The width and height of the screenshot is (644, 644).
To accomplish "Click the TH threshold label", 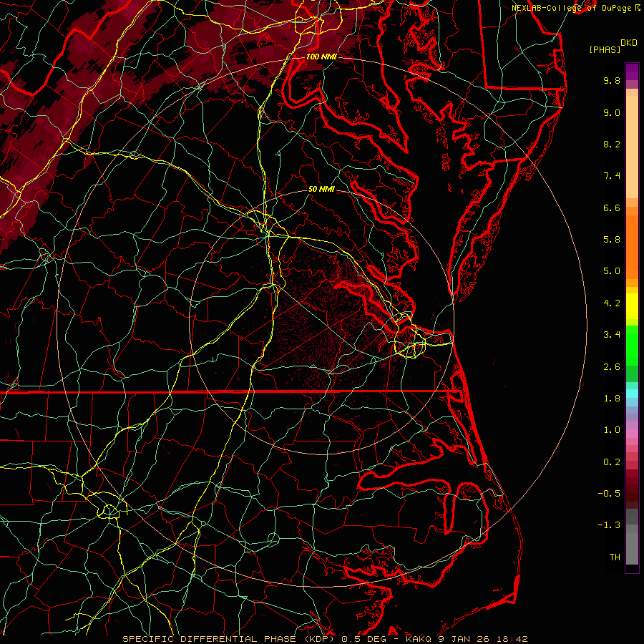I will 615,557.
